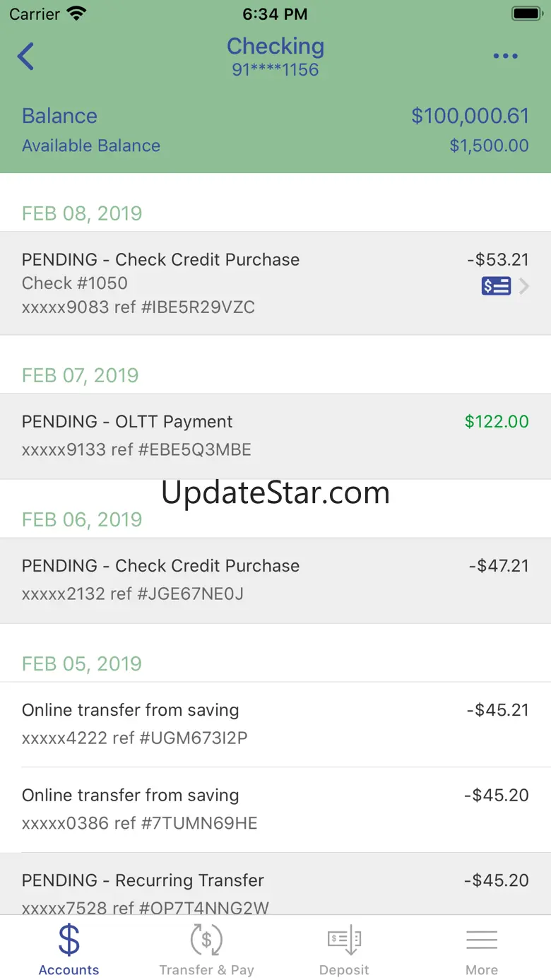Open the Transfer & Pay icon
This screenshot has width=551, height=980.
point(206,940)
